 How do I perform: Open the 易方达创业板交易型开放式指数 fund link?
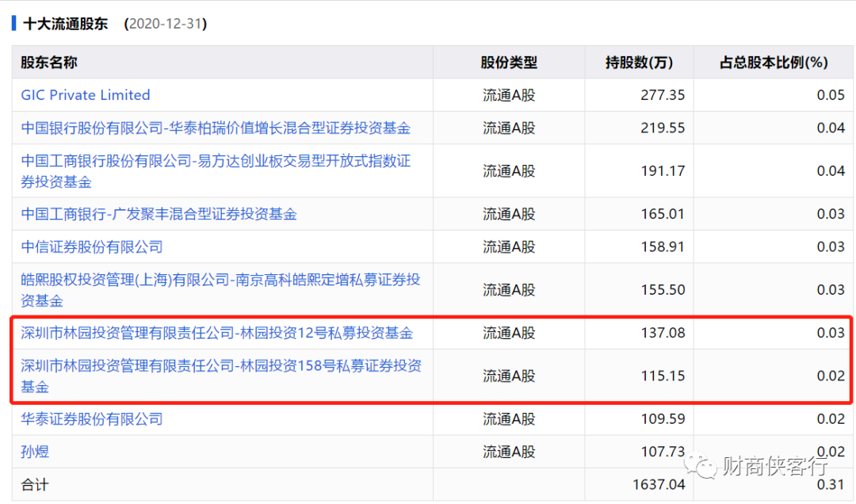pyautogui.click(x=216, y=171)
